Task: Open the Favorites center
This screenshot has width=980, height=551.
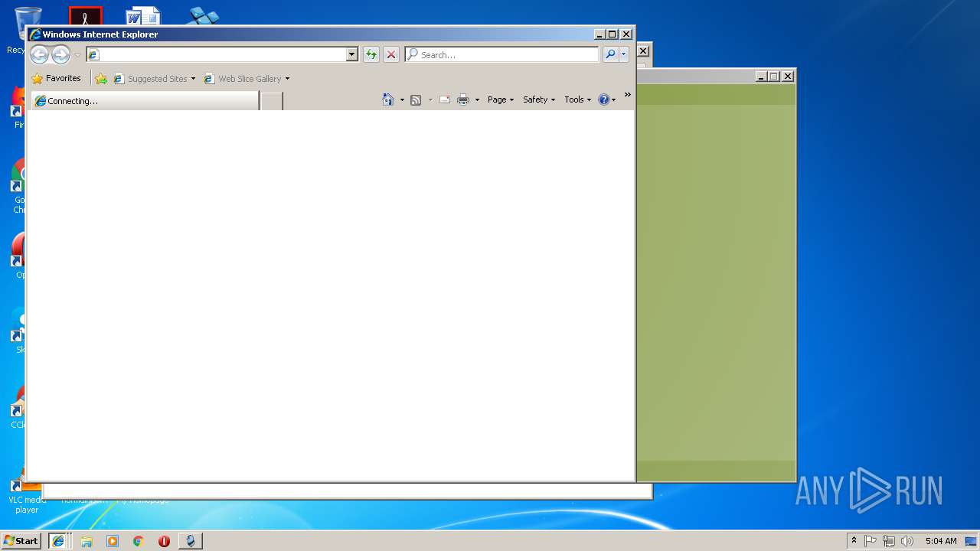Action: [x=56, y=78]
